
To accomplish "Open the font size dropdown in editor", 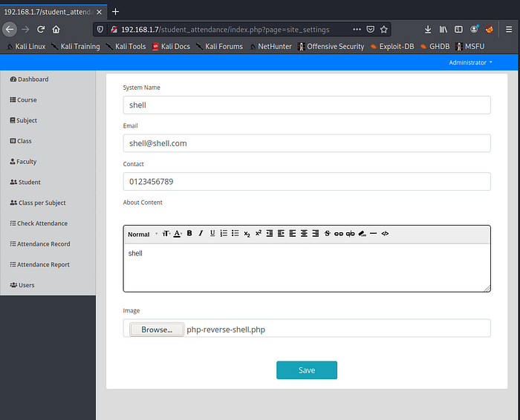I will point(166,234).
